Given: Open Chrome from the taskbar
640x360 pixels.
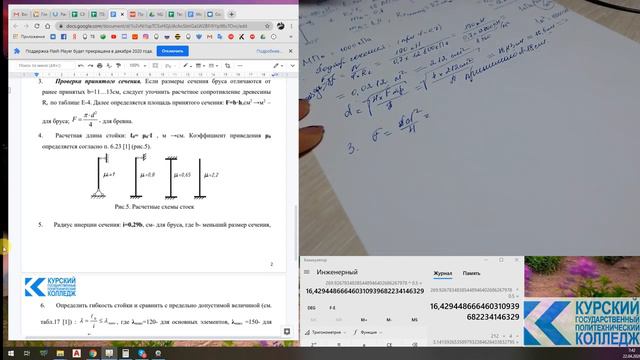Looking at the screenshot, I should point(93,353).
